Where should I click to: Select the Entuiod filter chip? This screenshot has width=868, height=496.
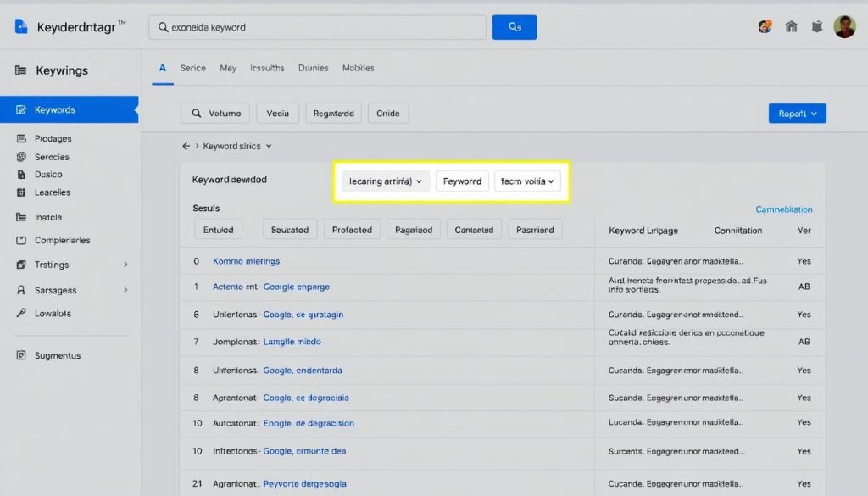coord(218,229)
